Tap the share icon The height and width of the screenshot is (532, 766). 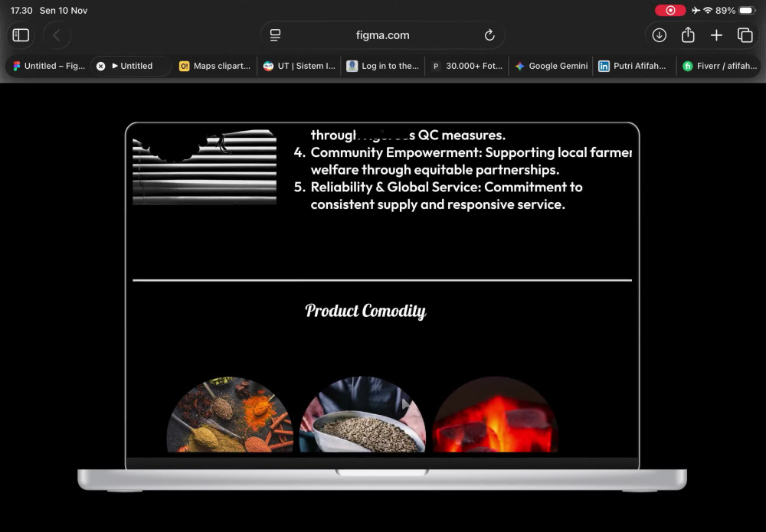pyautogui.click(x=688, y=34)
